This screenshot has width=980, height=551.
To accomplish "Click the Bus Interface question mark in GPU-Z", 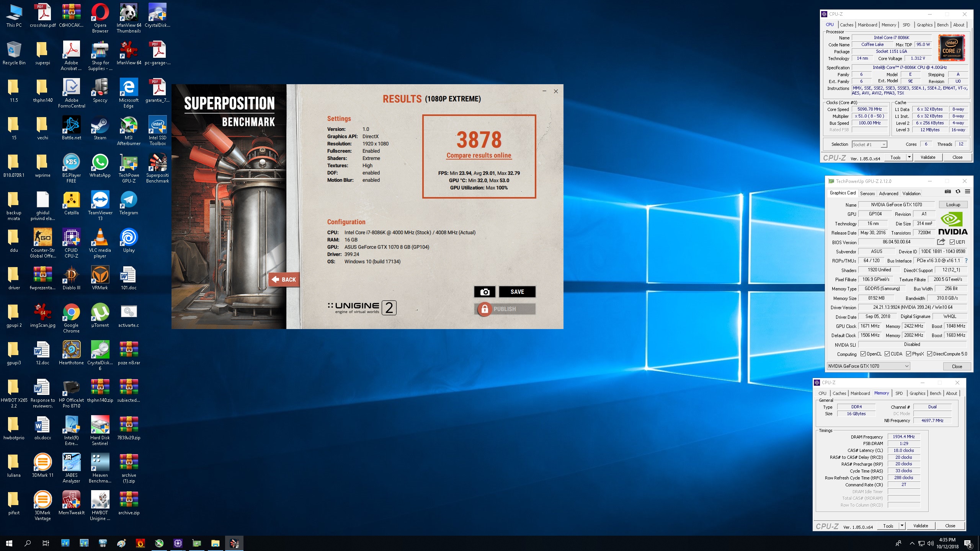I will pyautogui.click(x=966, y=261).
